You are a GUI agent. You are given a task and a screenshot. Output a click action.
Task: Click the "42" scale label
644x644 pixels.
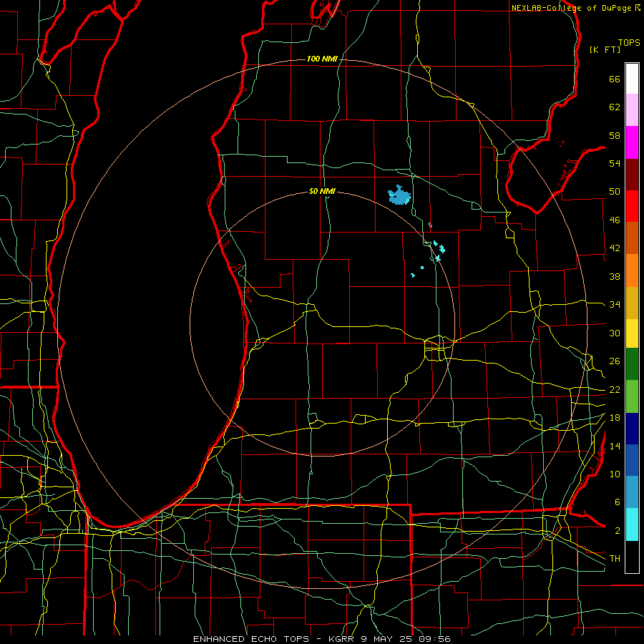click(615, 248)
